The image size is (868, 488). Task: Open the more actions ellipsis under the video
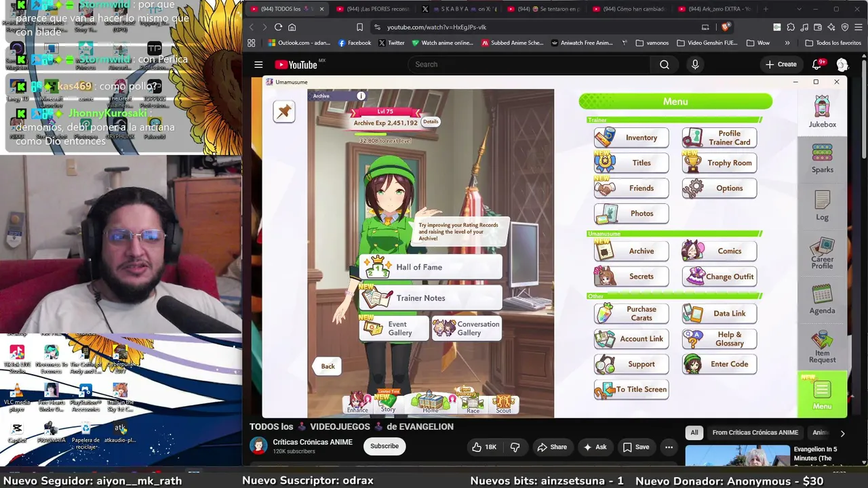click(669, 447)
